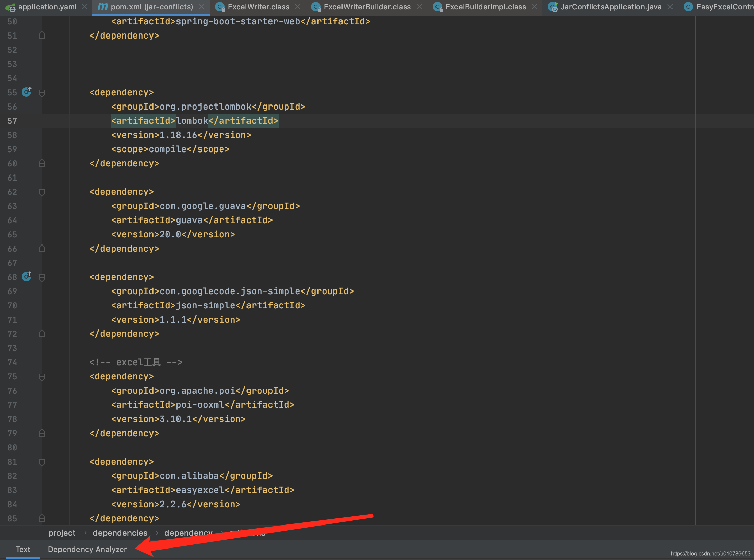Click the 'project' breadcrumb item

[x=62, y=533]
